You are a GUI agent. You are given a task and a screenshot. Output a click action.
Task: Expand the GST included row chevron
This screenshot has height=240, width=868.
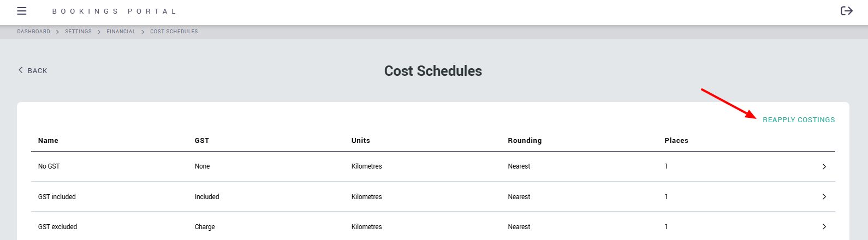[824, 196]
